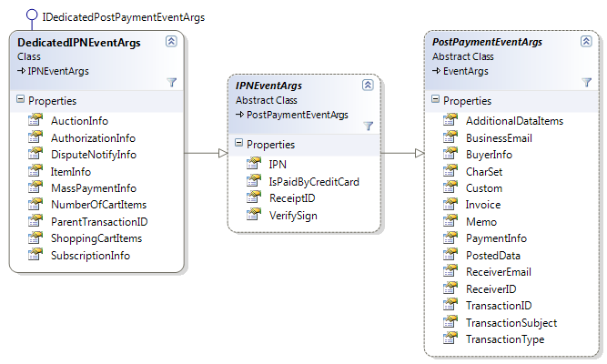Image resolution: width=607 pixels, height=364 pixels.
Task: Click the ItemInfo property icon
Action: point(35,171)
